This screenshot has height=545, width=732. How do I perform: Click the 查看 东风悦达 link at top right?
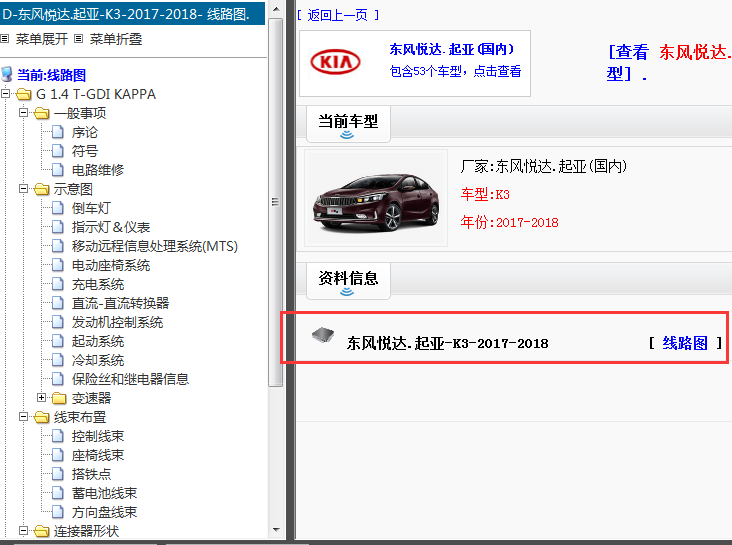point(669,63)
